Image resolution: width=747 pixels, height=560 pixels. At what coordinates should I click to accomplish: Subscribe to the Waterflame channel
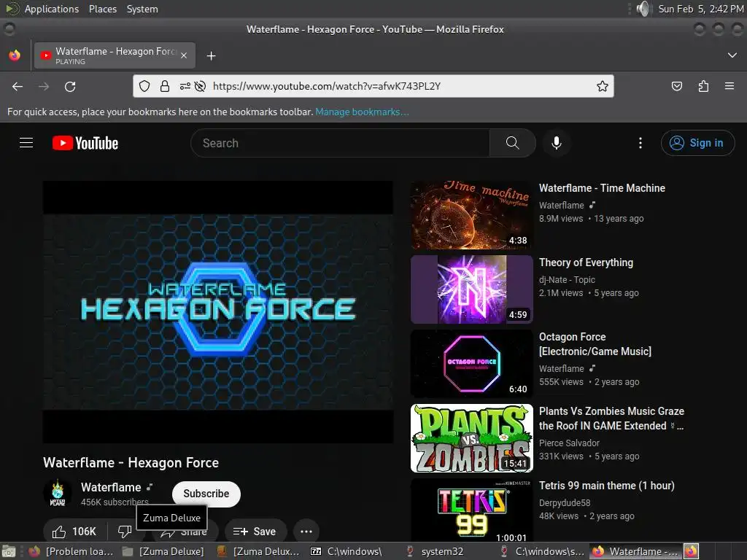(x=206, y=494)
